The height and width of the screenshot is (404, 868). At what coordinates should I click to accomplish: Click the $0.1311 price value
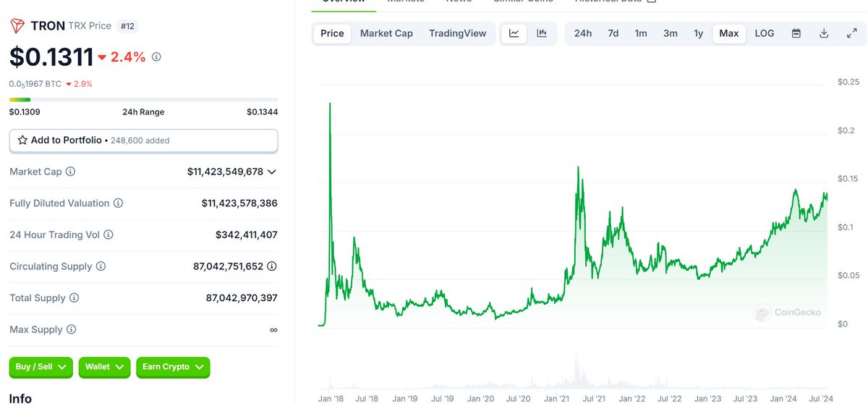coord(51,56)
